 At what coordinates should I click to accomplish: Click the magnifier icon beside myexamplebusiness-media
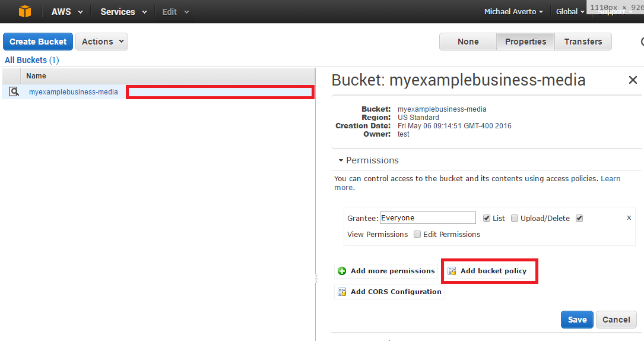(14, 91)
